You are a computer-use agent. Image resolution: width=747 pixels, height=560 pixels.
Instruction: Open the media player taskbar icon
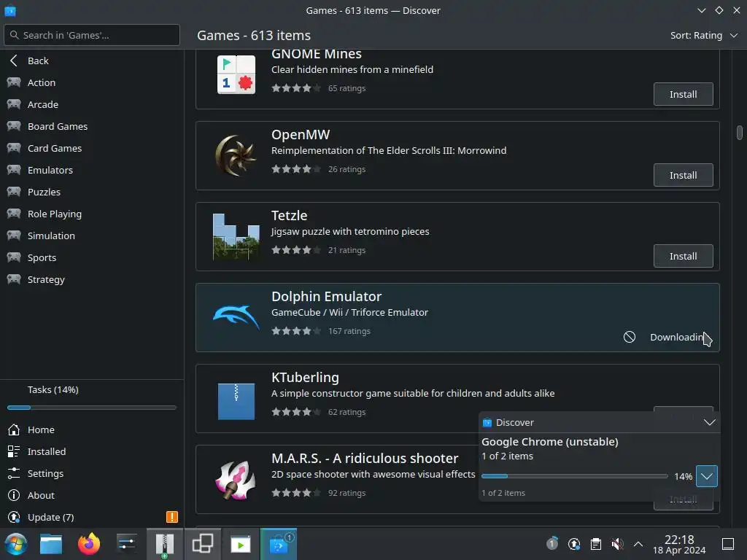241,544
